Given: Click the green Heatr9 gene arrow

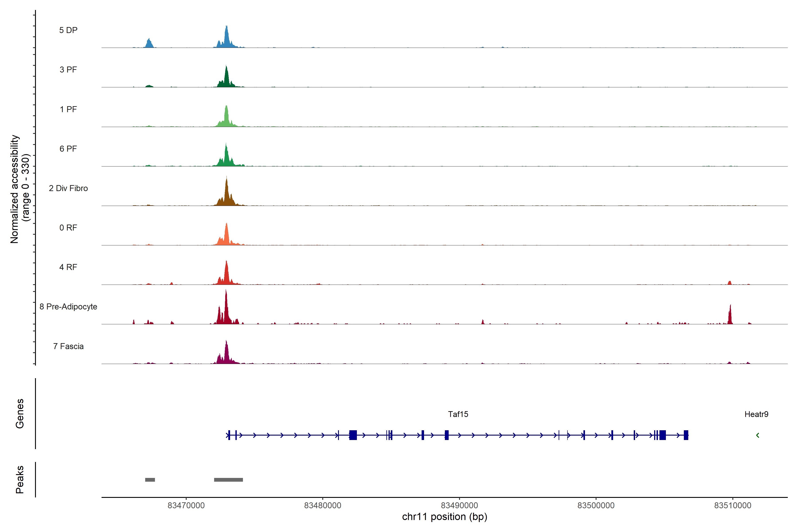Looking at the screenshot, I should (757, 435).
